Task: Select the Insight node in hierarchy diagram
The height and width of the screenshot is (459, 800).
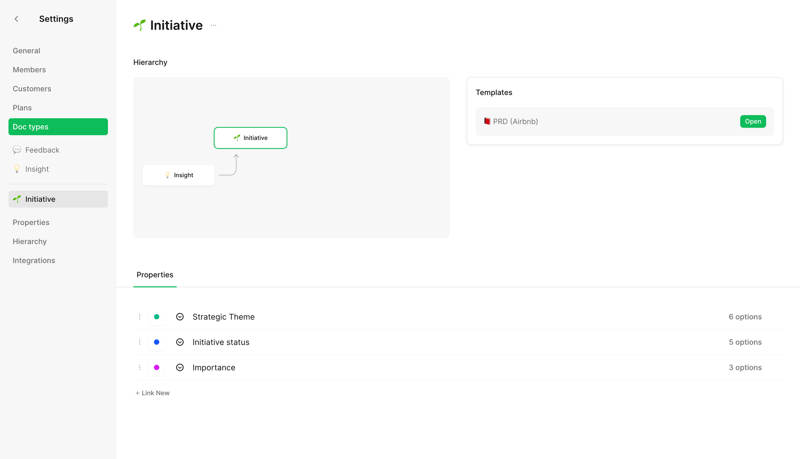Action: pos(179,175)
